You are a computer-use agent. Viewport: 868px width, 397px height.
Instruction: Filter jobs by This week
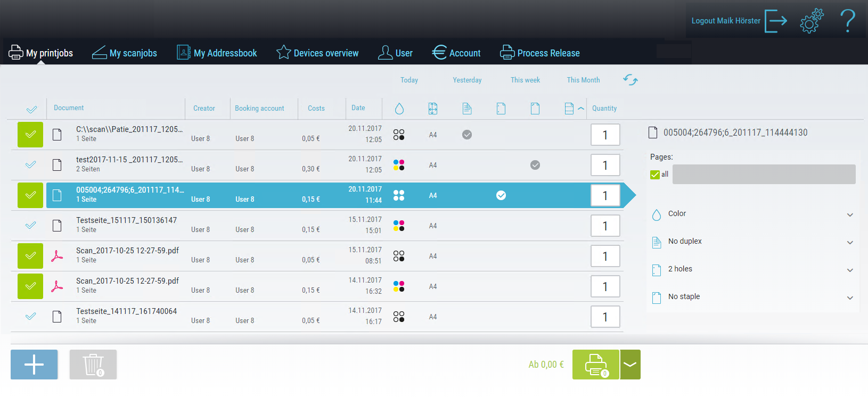click(525, 80)
